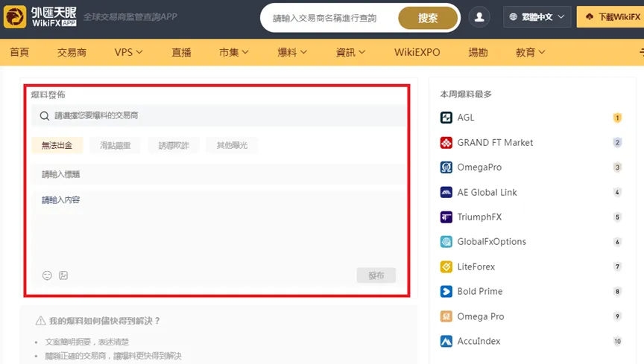Click the 發布 publish button

click(376, 275)
